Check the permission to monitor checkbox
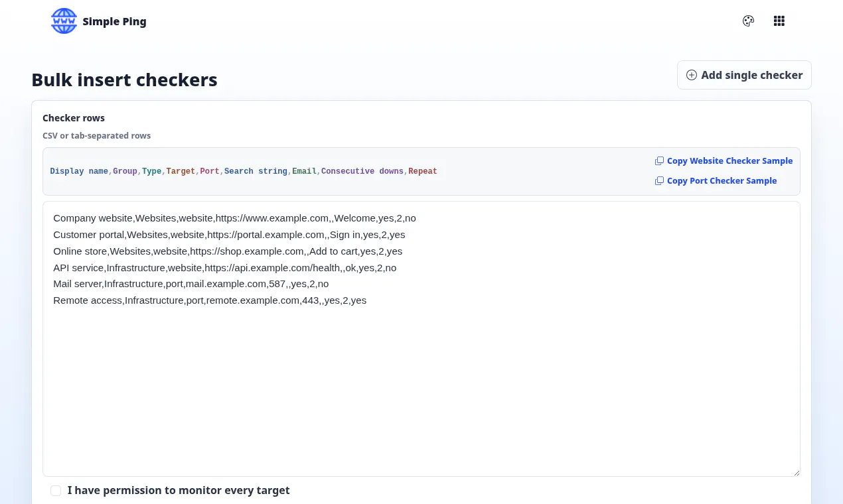843x504 pixels. point(56,491)
